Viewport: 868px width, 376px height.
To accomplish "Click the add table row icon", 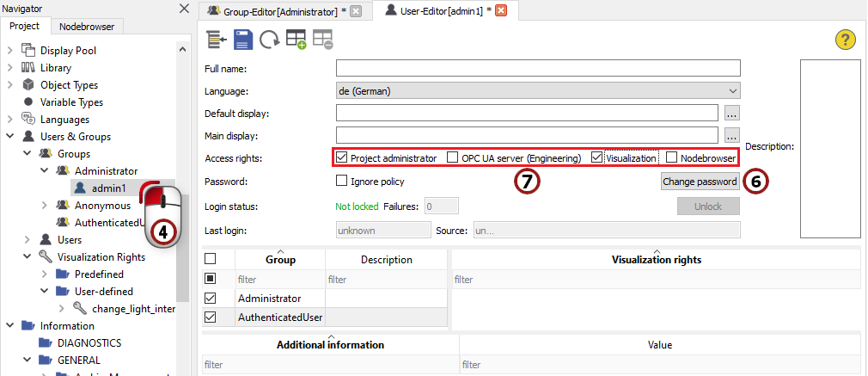I will tap(296, 39).
